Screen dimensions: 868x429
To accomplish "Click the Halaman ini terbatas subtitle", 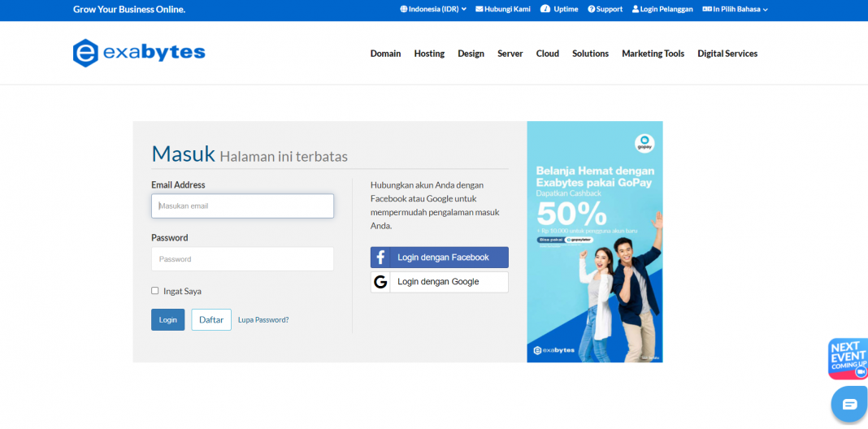I will click(284, 157).
